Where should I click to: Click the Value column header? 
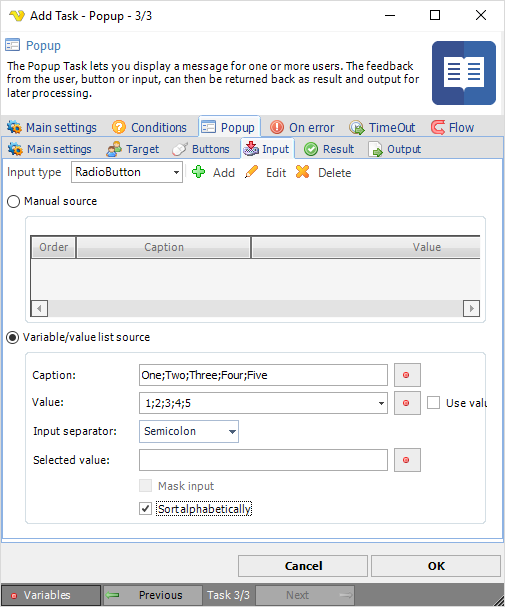[x=366, y=247]
